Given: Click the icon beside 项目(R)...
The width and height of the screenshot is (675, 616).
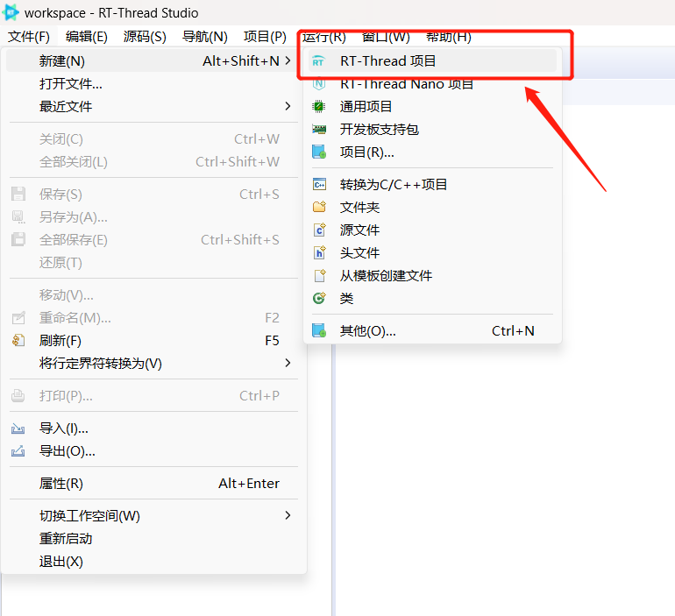Looking at the screenshot, I should pos(318,152).
